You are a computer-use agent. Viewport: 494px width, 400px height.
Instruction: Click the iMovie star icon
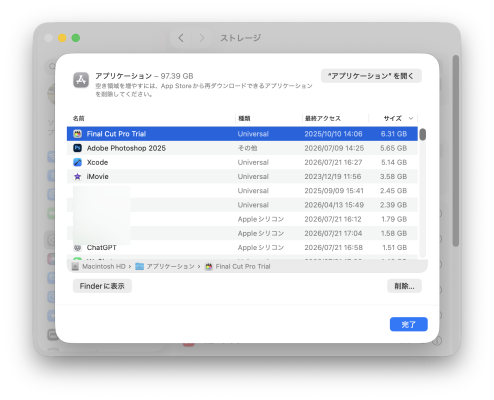[77, 177]
